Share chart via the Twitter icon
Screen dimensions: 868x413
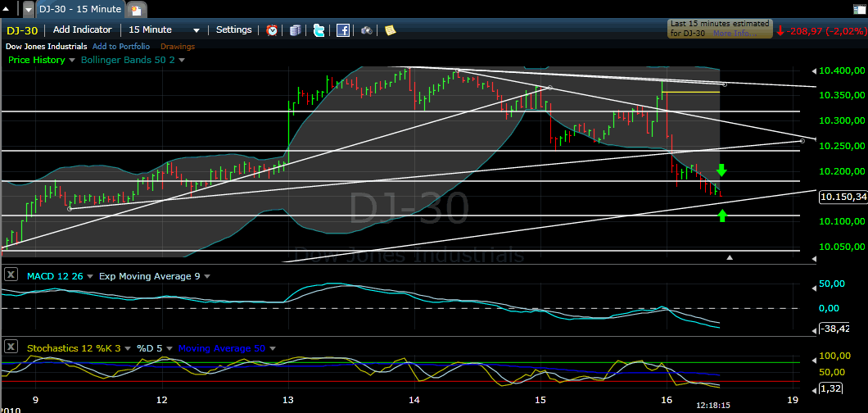tap(319, 30)
